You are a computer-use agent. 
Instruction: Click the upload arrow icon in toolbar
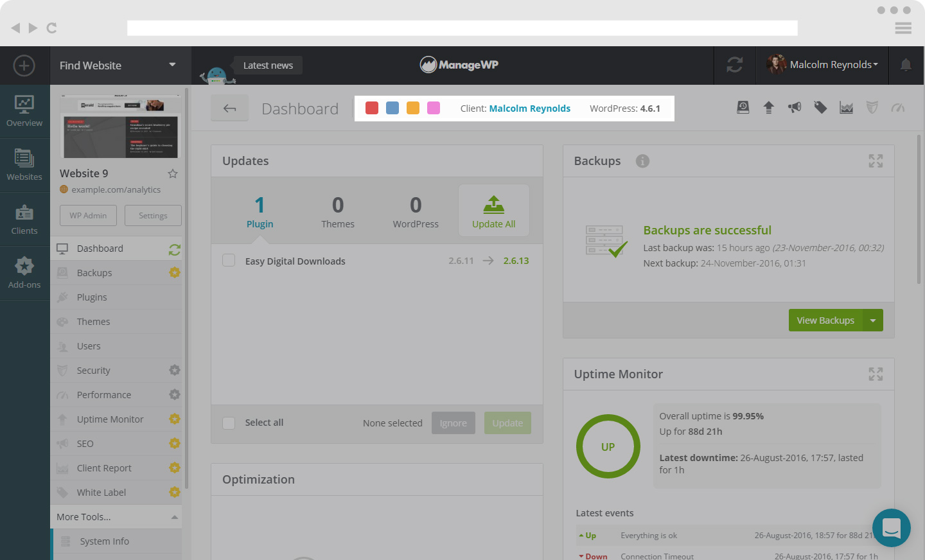(769, 107)
